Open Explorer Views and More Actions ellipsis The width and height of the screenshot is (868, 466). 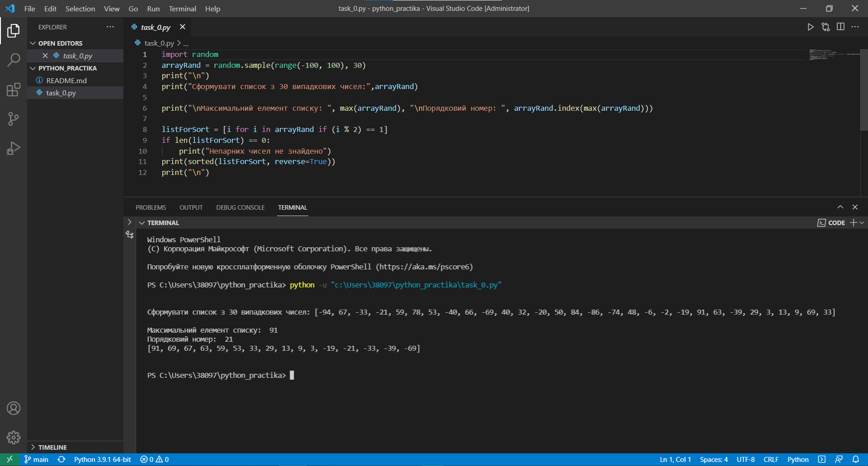pos(110,27)
